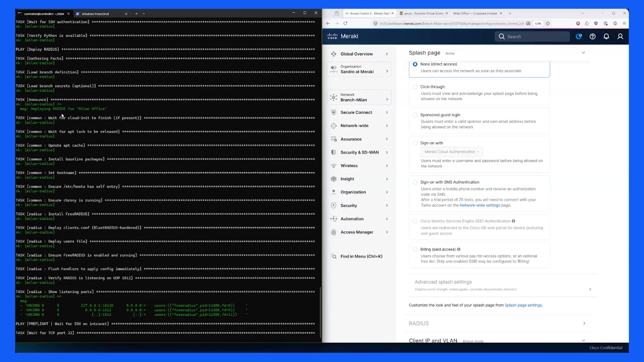Focus the Meraki Search field
Screen dimensions: 644x362
(x=532, y=37)
